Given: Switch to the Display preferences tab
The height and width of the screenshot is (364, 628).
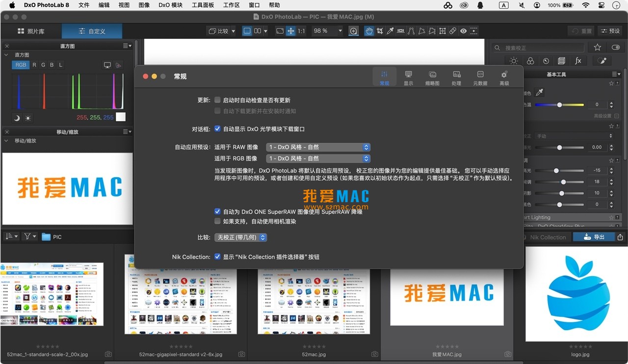Looking at the screenshot, I should (408, 78).
